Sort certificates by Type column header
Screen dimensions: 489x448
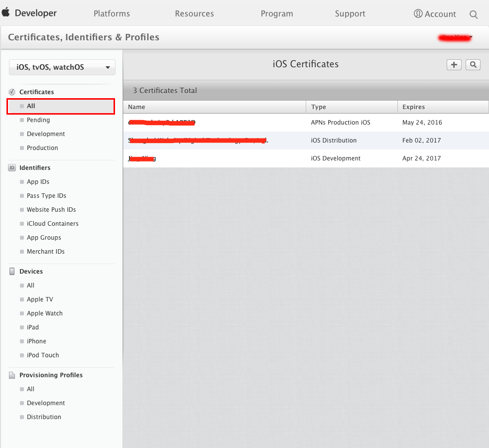click(319, 107)
